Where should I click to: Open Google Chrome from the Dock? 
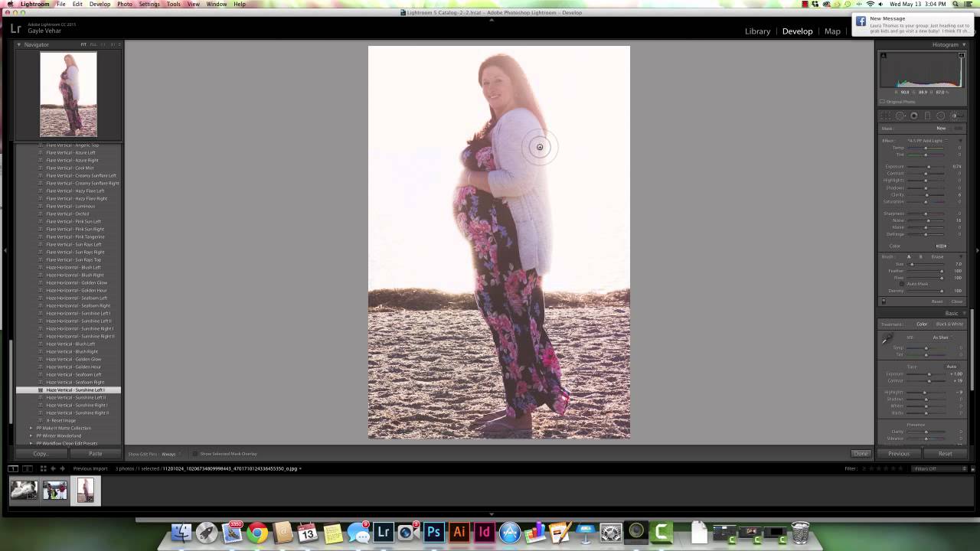tap(257, 532)
